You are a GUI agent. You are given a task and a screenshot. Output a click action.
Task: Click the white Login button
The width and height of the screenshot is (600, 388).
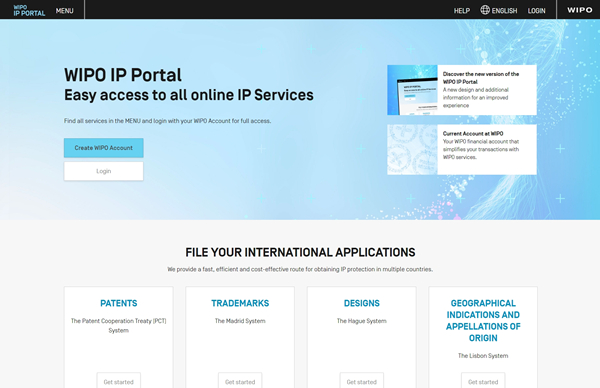click(104, 171)
